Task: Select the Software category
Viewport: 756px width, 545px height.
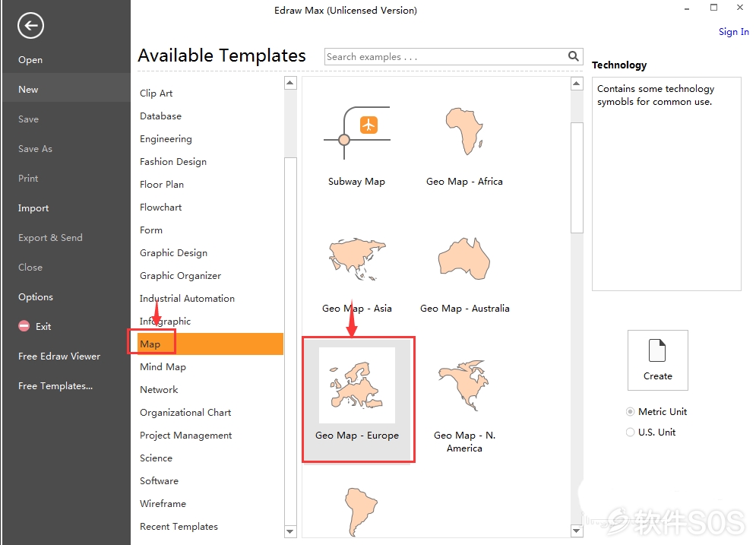Action: pos(159,480)
